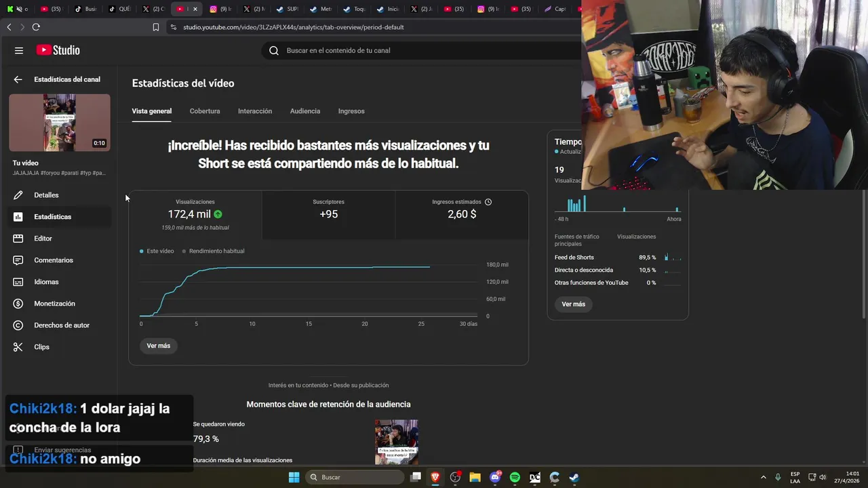Image resolution: width=868 pixels, height=488 pixels.
Task: Switch to the Vista general tab
Action: tap(152, 111)
